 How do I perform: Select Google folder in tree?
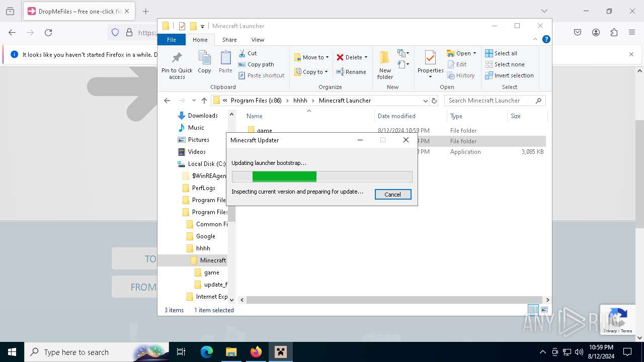pos(205,236)
